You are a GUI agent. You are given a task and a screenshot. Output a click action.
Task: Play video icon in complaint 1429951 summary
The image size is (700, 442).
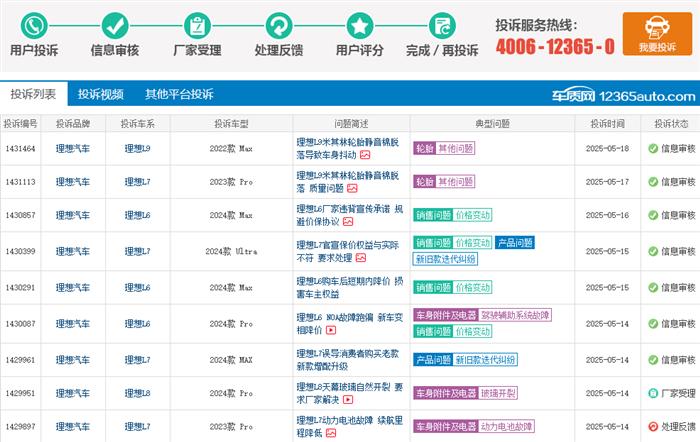coord(348,400)
